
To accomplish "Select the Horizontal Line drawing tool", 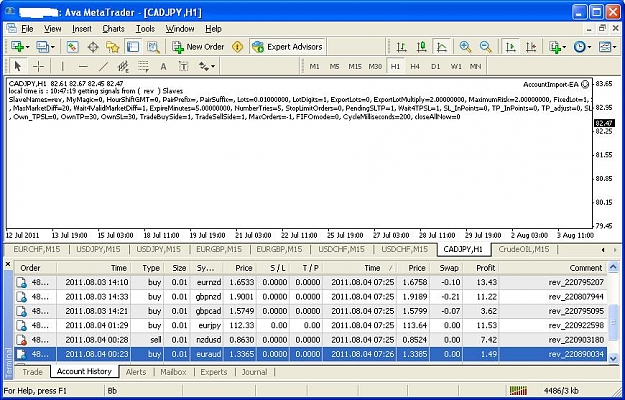I will pos(83,67).
